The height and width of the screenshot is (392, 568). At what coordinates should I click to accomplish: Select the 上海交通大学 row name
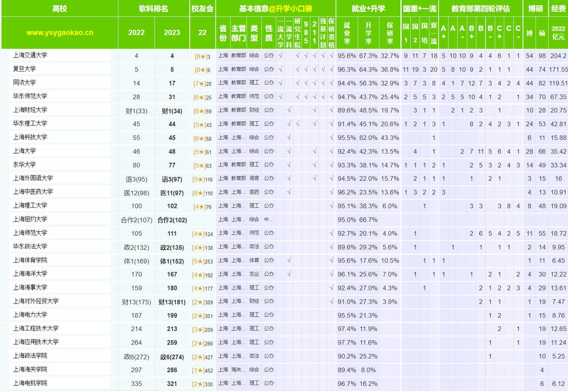pos(30,55)
